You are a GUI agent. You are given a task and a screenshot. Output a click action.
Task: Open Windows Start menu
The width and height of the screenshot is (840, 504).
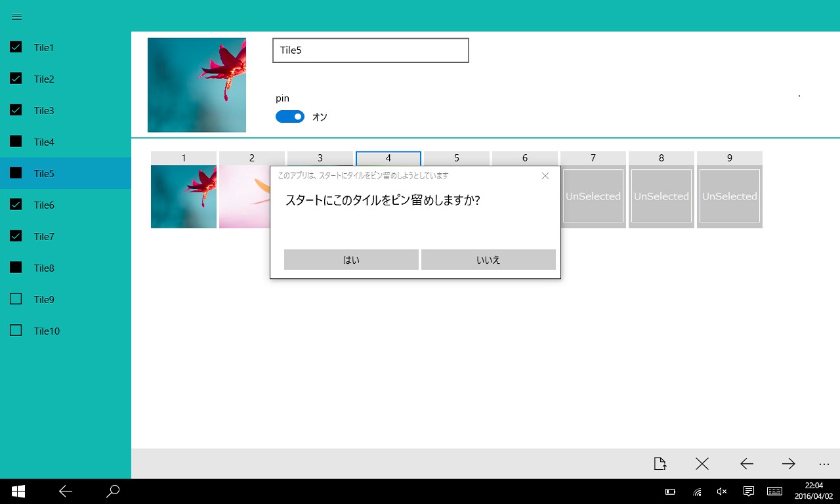pos(18,491)
